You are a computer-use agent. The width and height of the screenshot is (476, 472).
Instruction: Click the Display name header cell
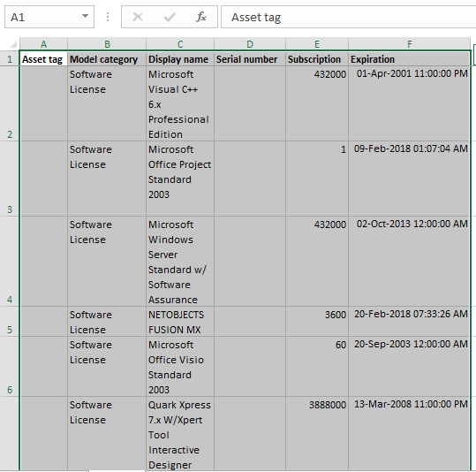click(x=180, y=59)
